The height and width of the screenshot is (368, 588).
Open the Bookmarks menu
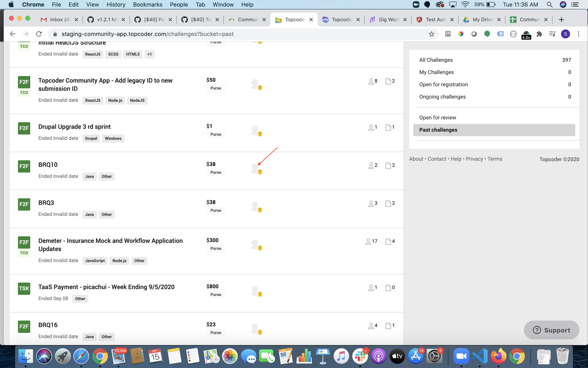(147, 4)
